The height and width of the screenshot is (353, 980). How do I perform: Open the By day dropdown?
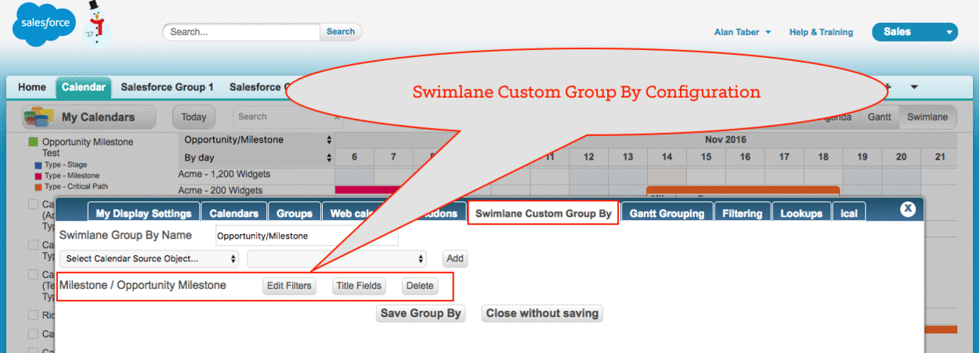tap(257, 157)
